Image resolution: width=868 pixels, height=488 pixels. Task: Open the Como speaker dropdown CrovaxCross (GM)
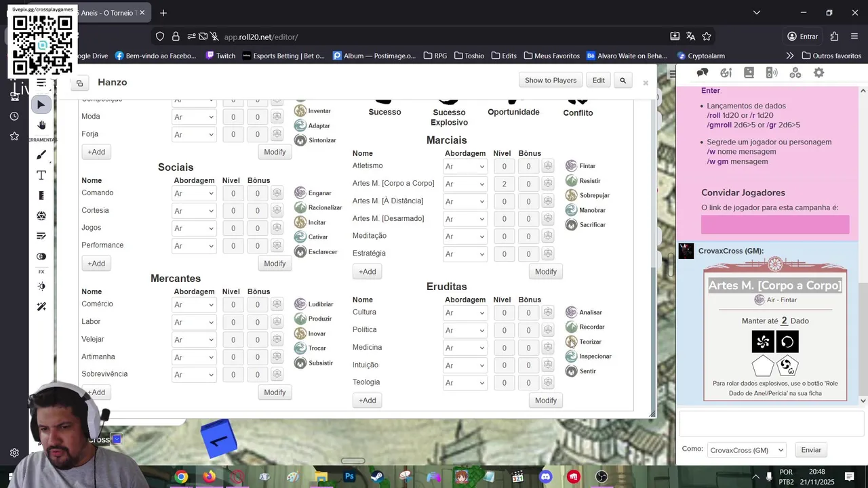click(746, 450)
